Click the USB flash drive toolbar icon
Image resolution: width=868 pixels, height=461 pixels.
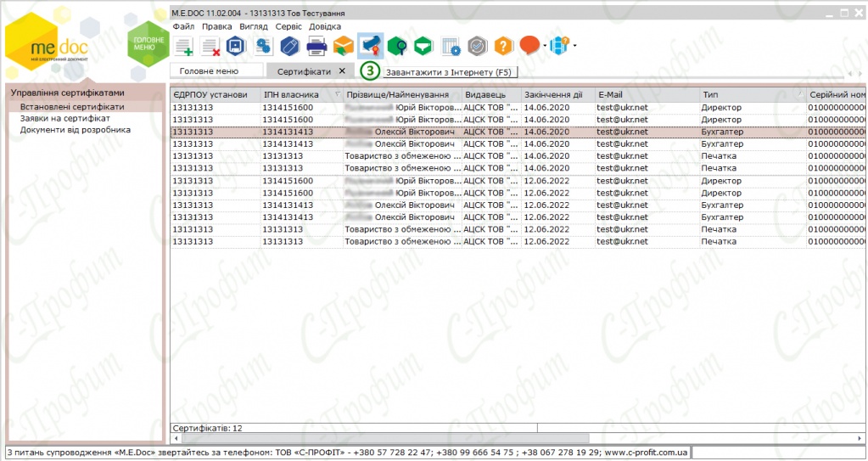click(x=289, y=46)
